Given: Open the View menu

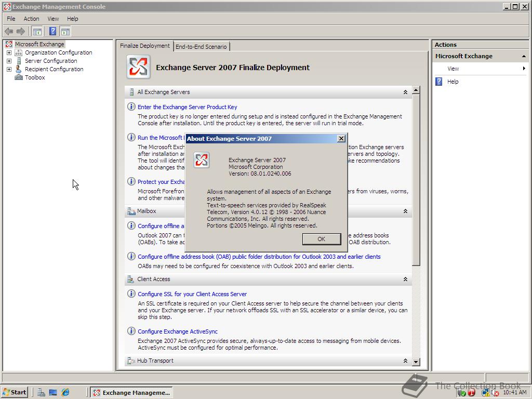Looking at the screenshot, I should [53, 19].
